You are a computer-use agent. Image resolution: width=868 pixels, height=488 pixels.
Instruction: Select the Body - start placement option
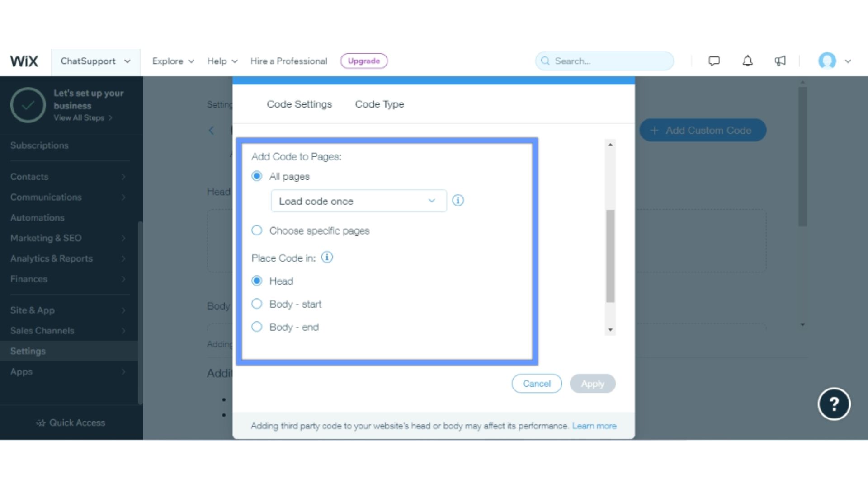256,304
